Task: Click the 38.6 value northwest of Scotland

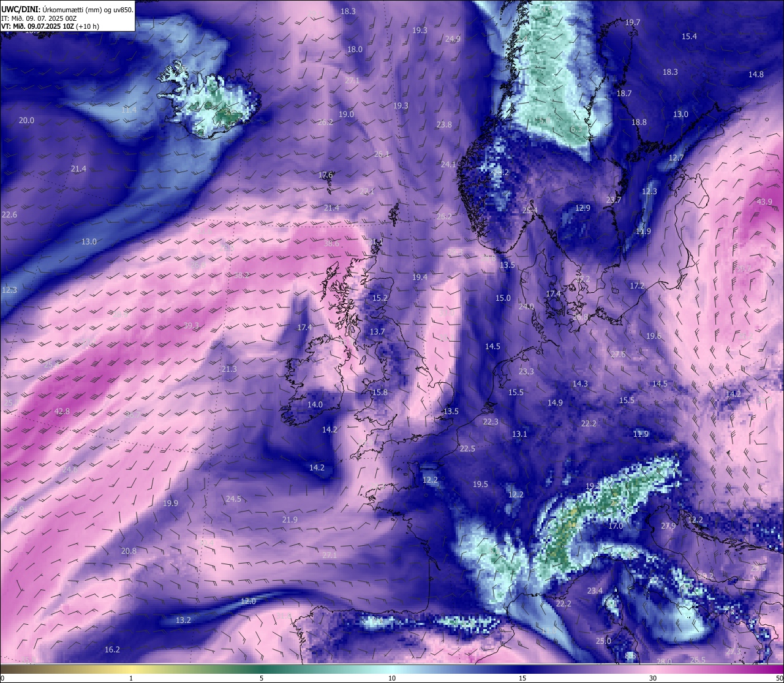Action: pos(331,243)
